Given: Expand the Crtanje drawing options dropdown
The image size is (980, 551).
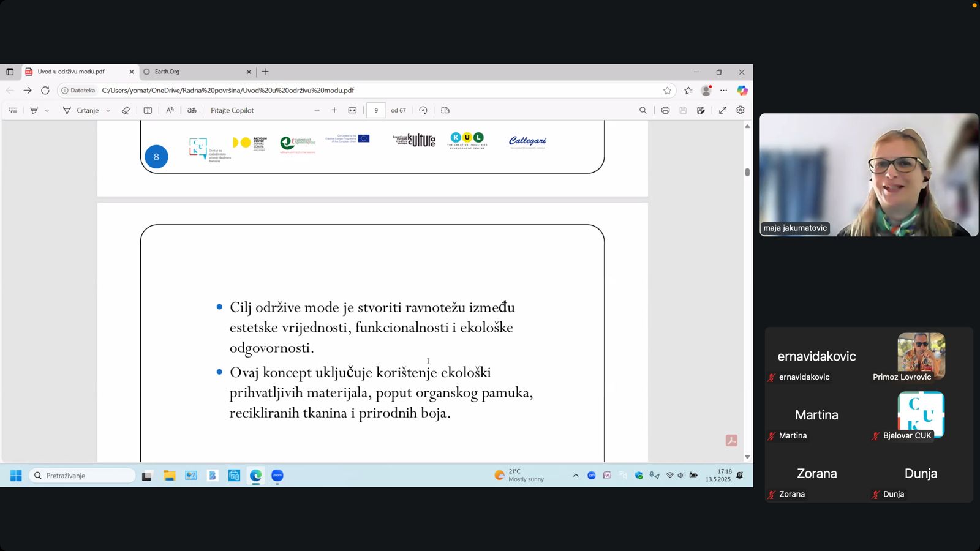Looking at the screenshot, I should pos(108,111).
